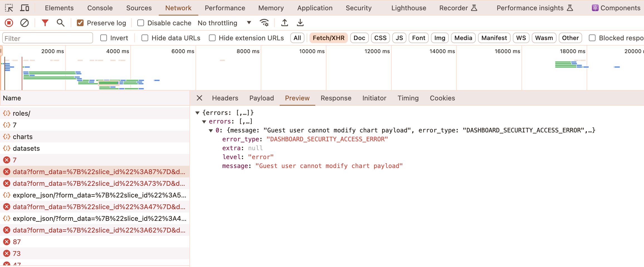
Task: Switch to the Elements panel
Action: tap(59, 8)
